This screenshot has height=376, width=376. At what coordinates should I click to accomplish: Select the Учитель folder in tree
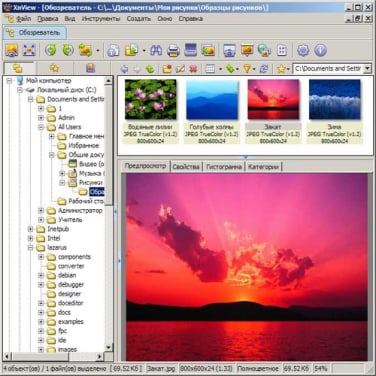pyautogui.click(x=70, y=220)
